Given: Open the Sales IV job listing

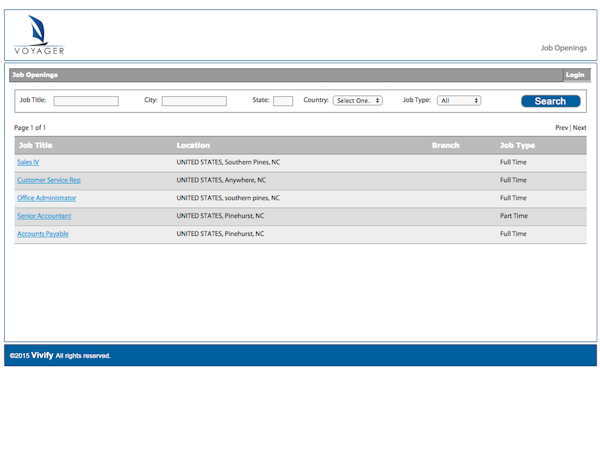Looking at the screenshot, I should 28,162.
